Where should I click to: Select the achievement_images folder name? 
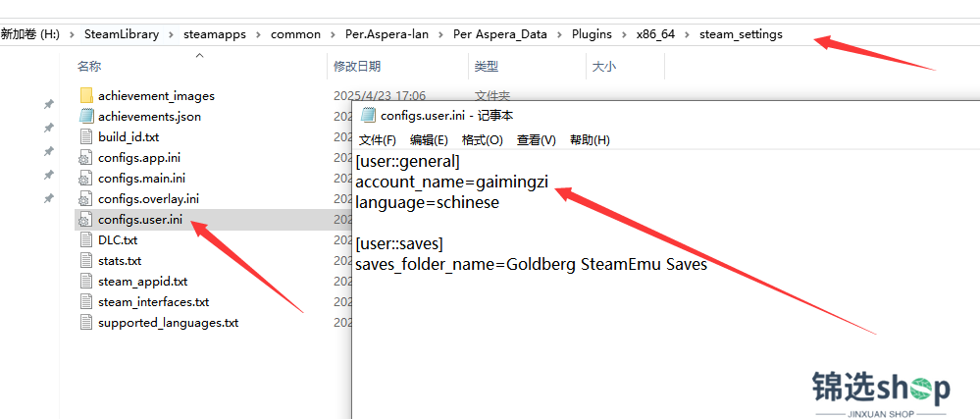(156, 96)
